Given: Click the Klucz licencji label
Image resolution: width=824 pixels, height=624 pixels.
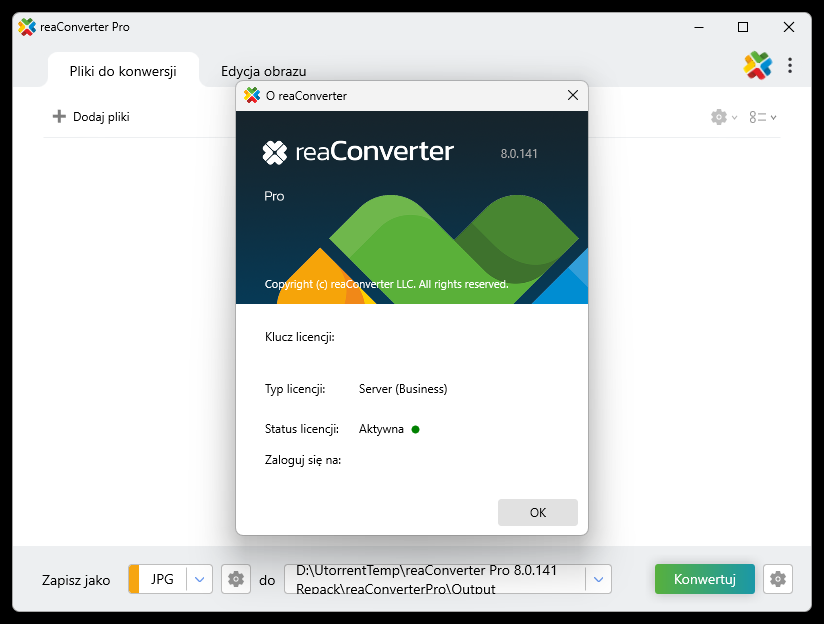Looking at the screenshot, I should [300, 337].
